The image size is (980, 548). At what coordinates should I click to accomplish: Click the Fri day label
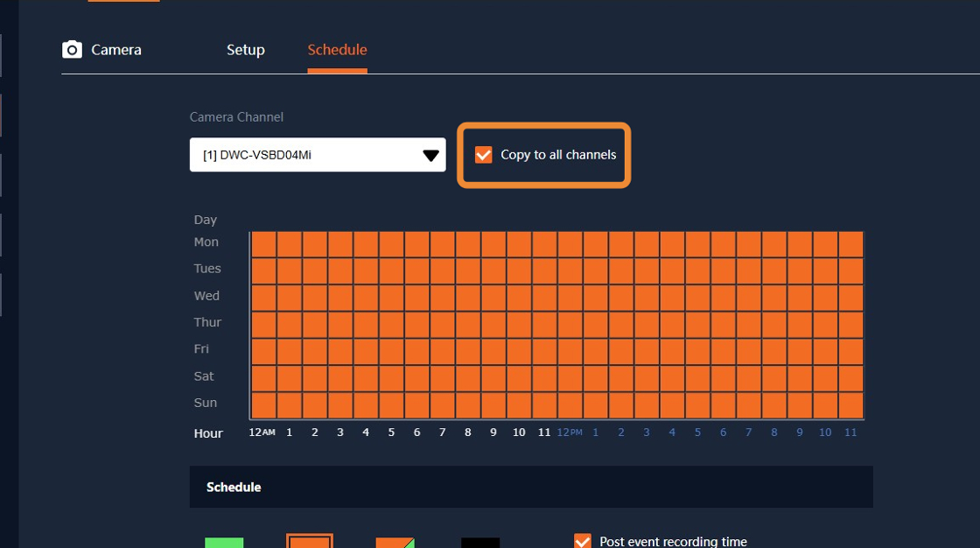[x=201, y=349]
